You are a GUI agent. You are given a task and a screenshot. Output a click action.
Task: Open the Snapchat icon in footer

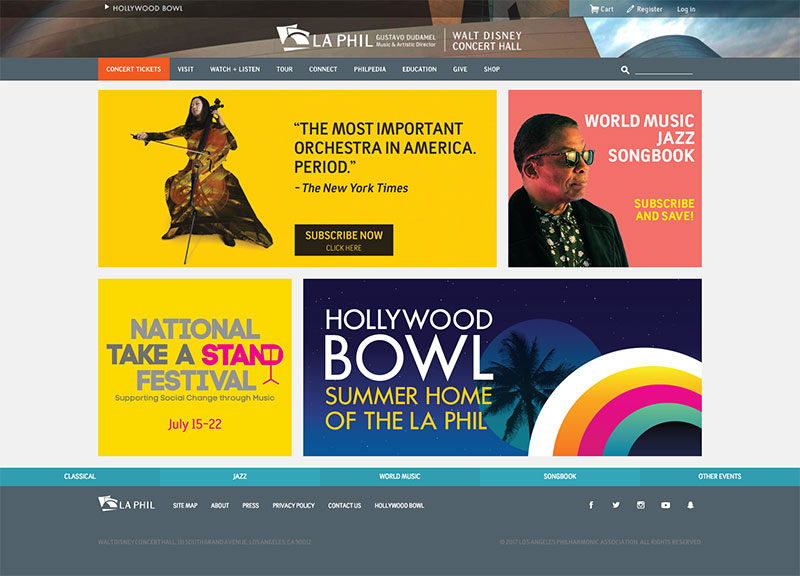(x=690, y=505)
